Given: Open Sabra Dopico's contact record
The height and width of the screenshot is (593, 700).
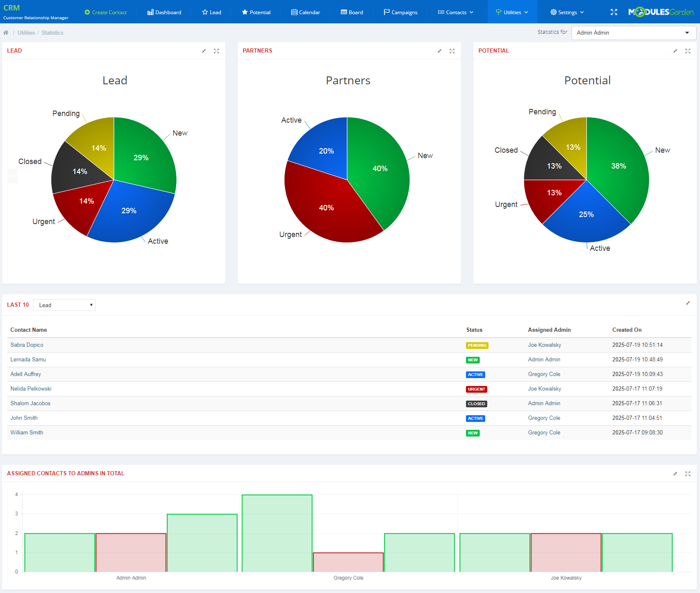Looking at the screenshot, I should click(x=27, y=345).
